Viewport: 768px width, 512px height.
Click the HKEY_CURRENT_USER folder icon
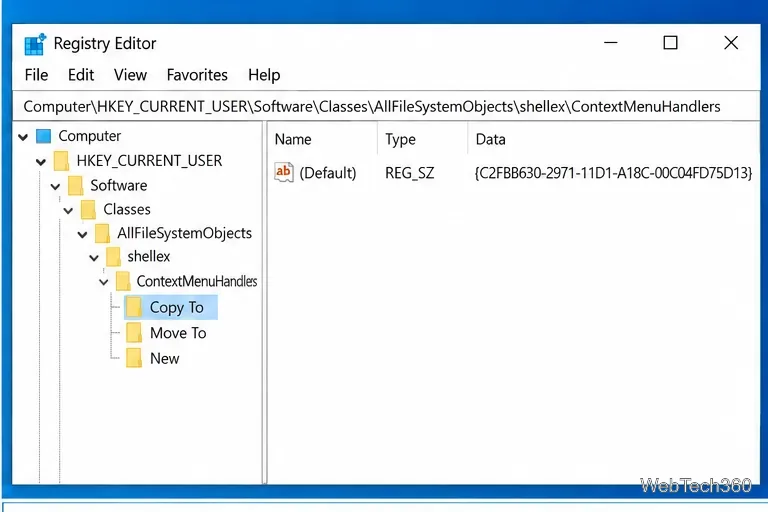(61, 161)
